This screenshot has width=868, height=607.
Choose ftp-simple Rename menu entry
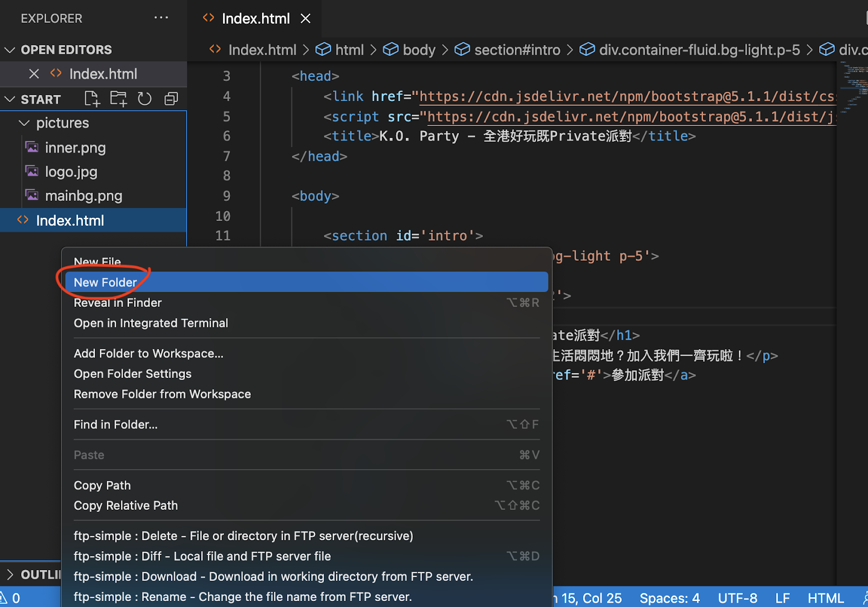point(307,597)
